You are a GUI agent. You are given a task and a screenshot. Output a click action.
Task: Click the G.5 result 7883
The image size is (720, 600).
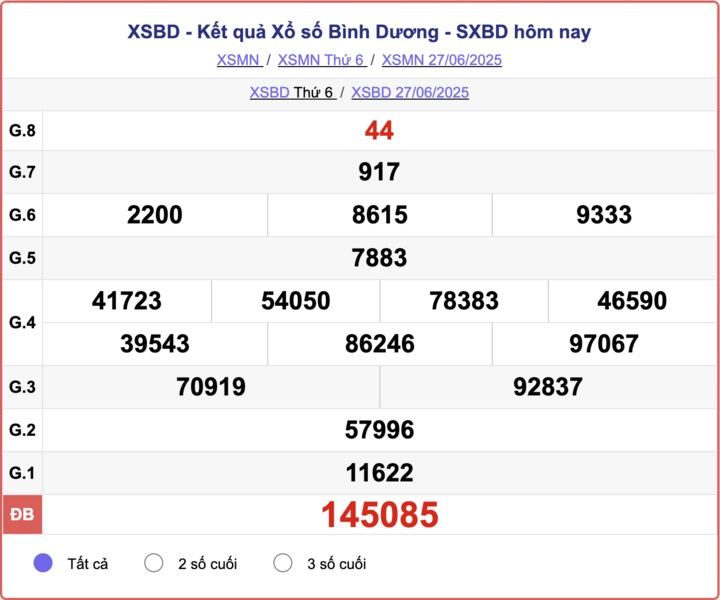[x=379, y=258]
